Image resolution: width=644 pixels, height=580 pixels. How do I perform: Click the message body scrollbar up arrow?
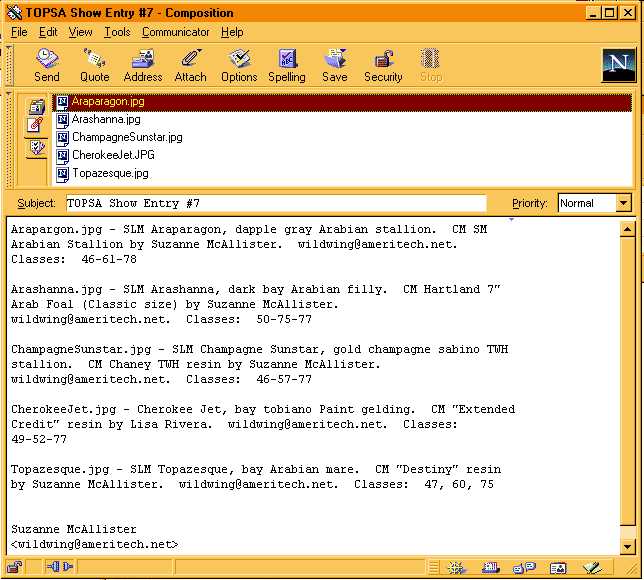(x=627, y=229)
